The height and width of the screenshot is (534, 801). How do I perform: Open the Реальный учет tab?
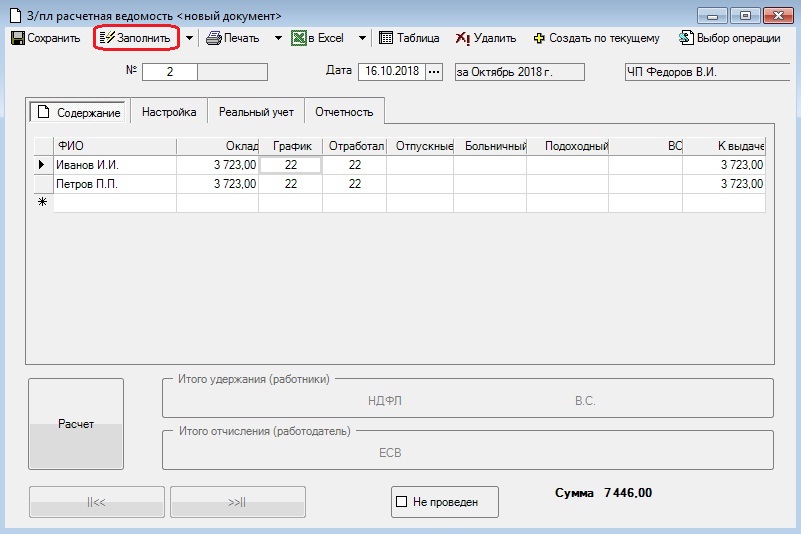click(x=256, y=111)
